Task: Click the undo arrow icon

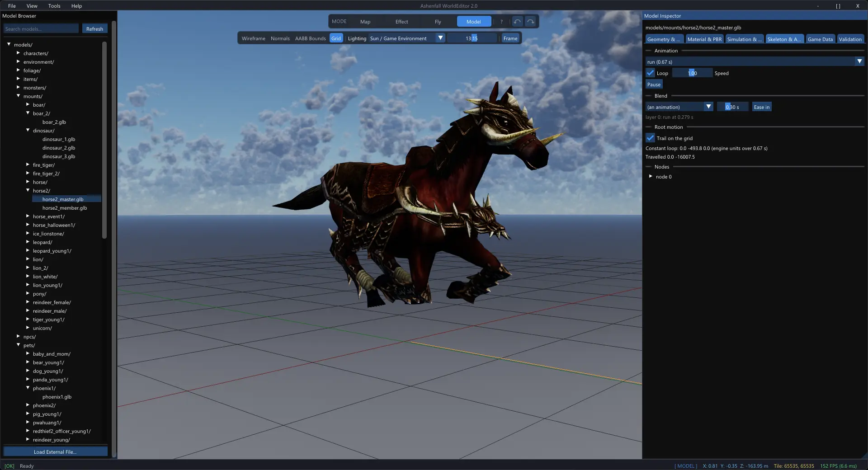Action: [517, 22]
